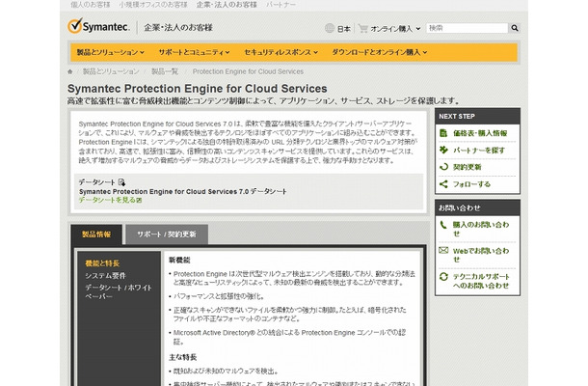Click the Webでお問い合わせ link

[x=481, y=255]
